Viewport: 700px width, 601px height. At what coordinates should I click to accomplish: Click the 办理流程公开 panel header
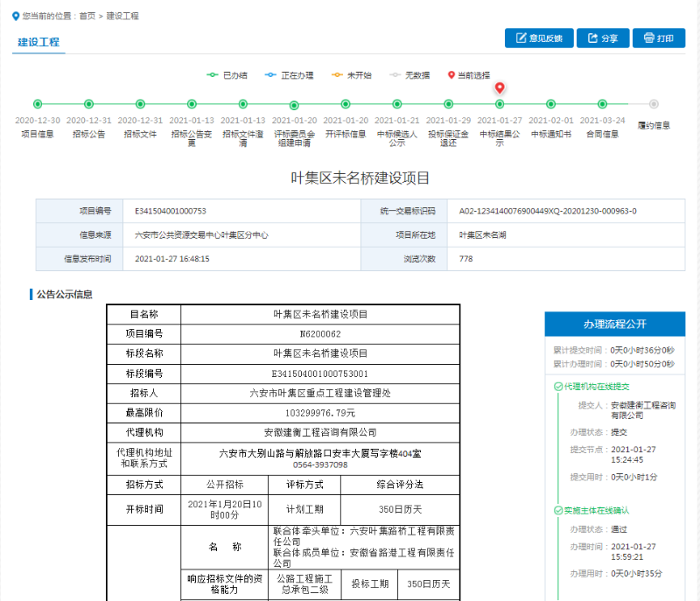(615, 324)
